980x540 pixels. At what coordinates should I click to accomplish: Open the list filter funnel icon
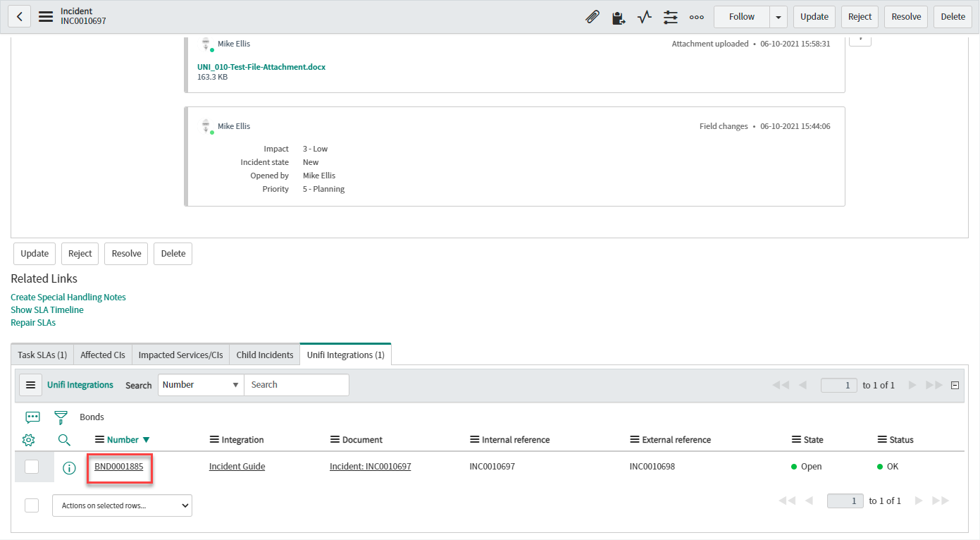click(x=61, y=417)
